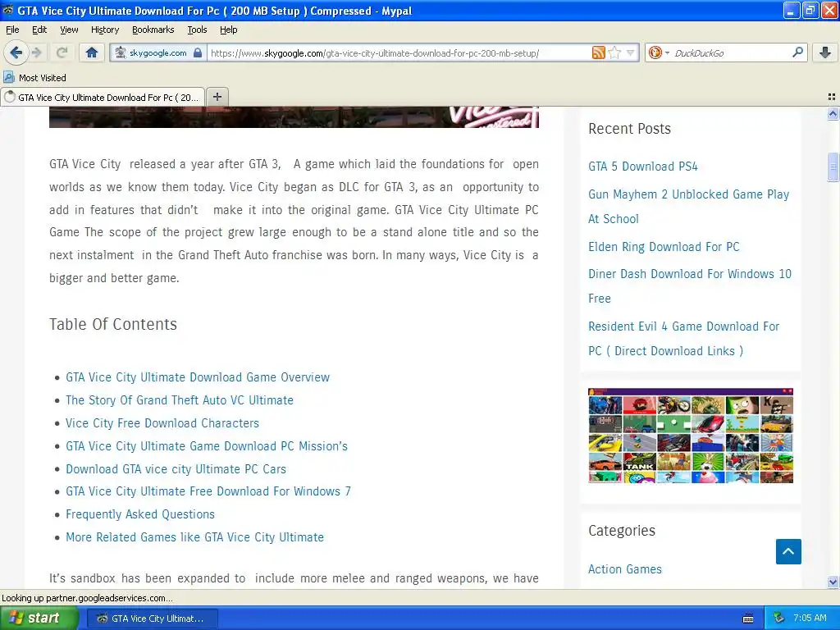Click the padlock security icon in address bar

tap(198, 52)
